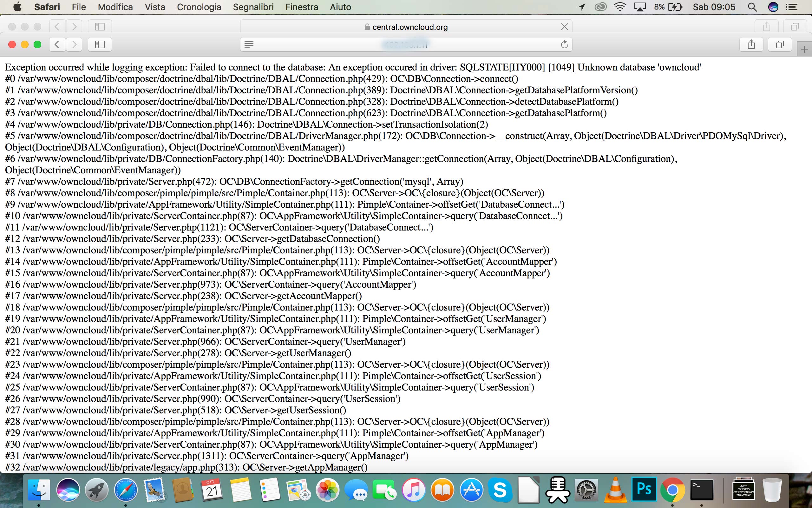Open the LibreOffice document icon
Viewport: 812px width, 508px height.
coord(529,490)
